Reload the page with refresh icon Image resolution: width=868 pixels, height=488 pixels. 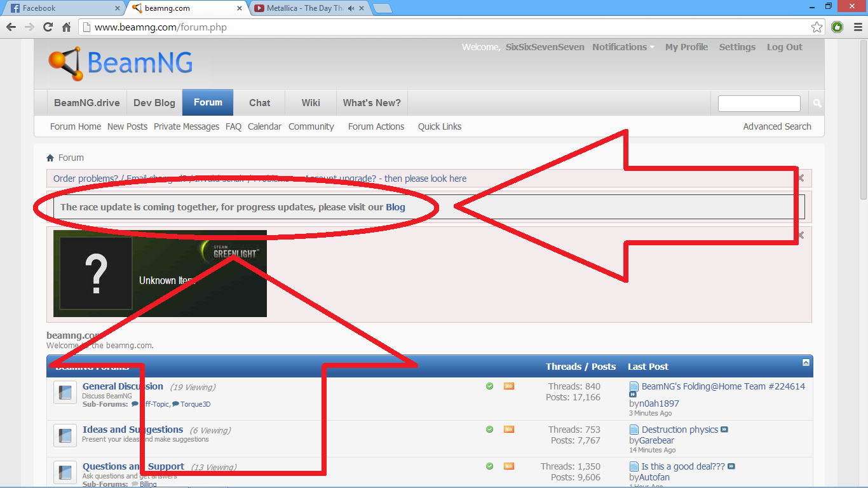pyautogui.click(x=48, y=27)
